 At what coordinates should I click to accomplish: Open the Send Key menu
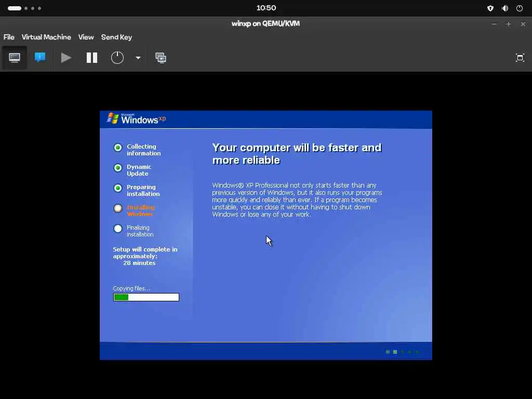pyautogui.click(x=116, y=37)
